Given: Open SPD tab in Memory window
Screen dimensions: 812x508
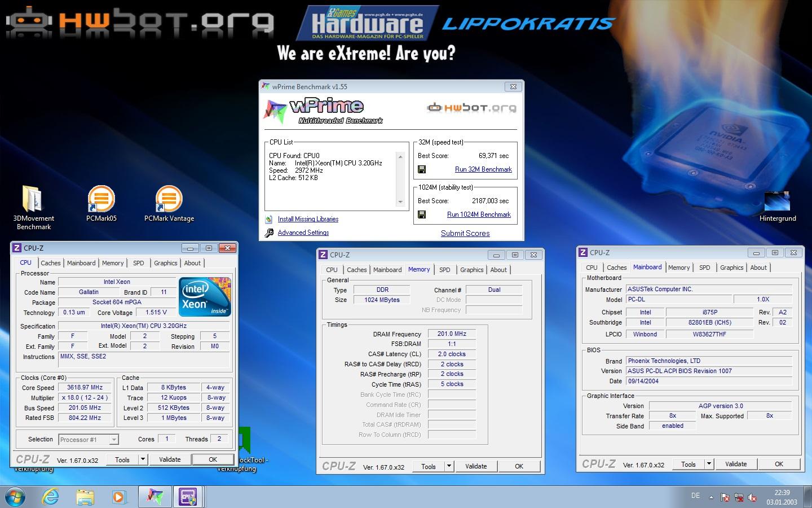Looking at the screenshot, I should click(445, 270).
